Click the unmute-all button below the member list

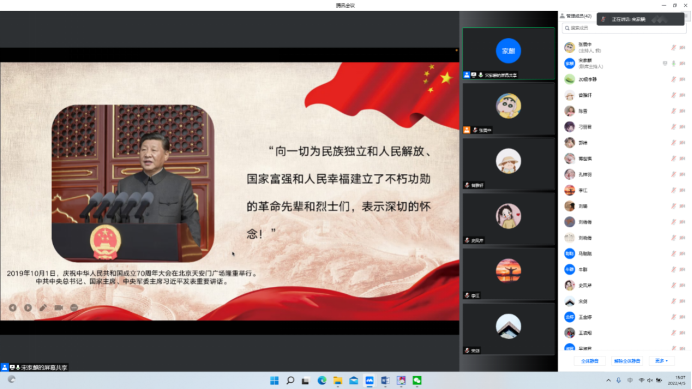click(x=627, y=361)
